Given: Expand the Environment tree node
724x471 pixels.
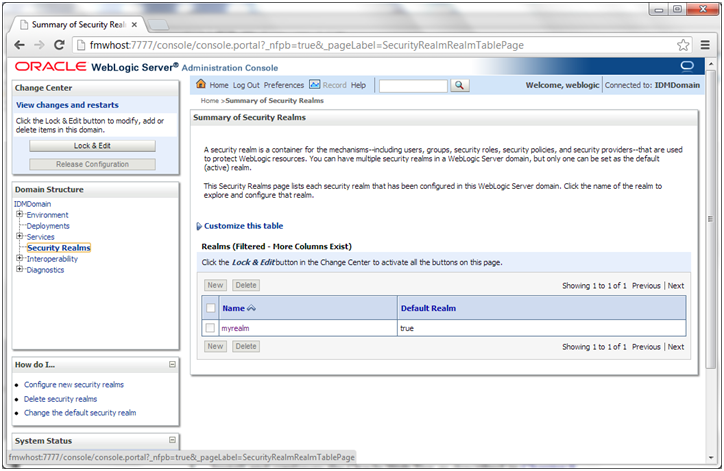Looking at the screenshot, I should tap(19, 214).
